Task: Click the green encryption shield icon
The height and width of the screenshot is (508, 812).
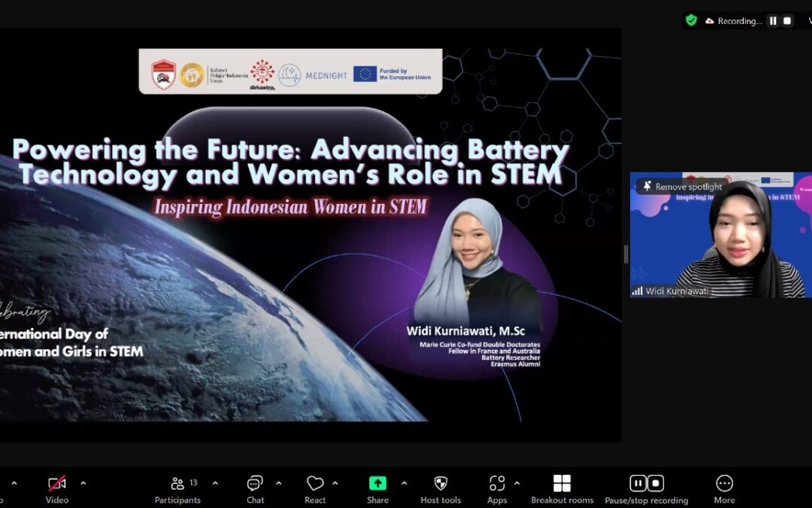Action: (x=691, y=20)
